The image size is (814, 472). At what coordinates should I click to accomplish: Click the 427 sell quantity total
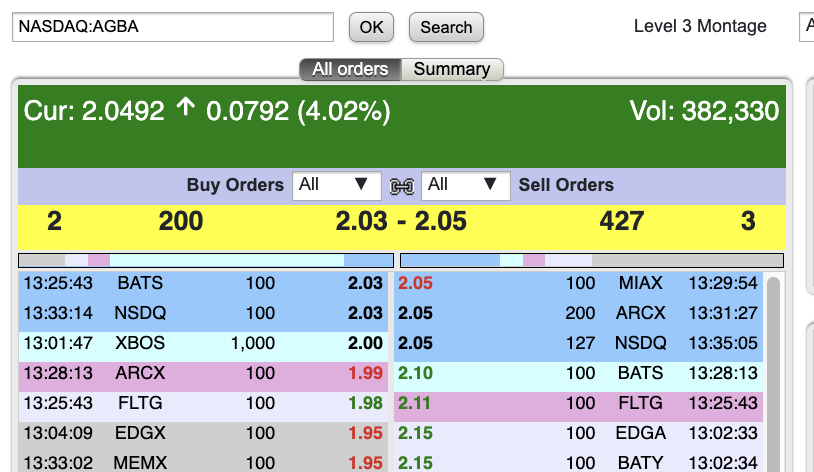click(622, 221)
